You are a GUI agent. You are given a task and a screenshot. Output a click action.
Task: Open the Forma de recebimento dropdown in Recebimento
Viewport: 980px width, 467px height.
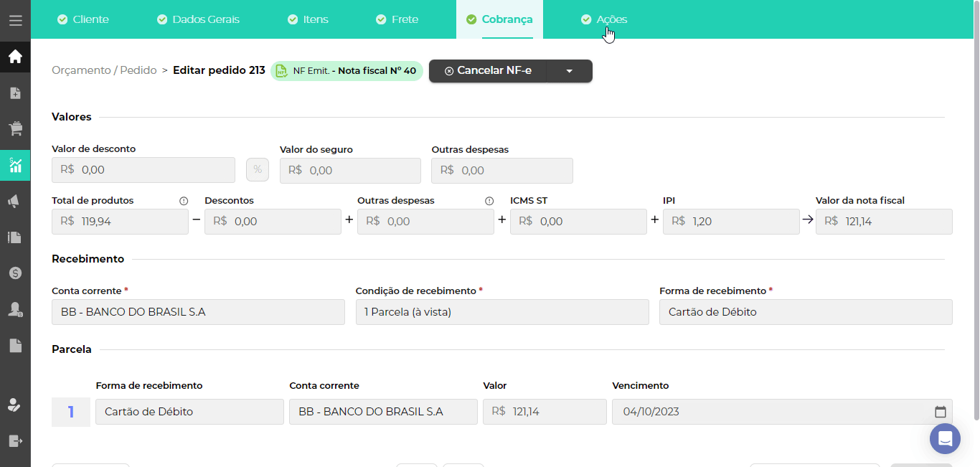pos(805,312)
